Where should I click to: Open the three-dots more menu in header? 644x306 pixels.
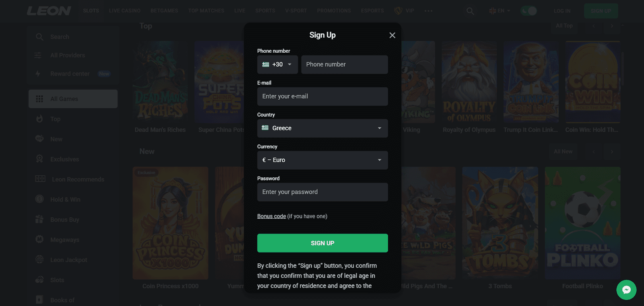428,11
